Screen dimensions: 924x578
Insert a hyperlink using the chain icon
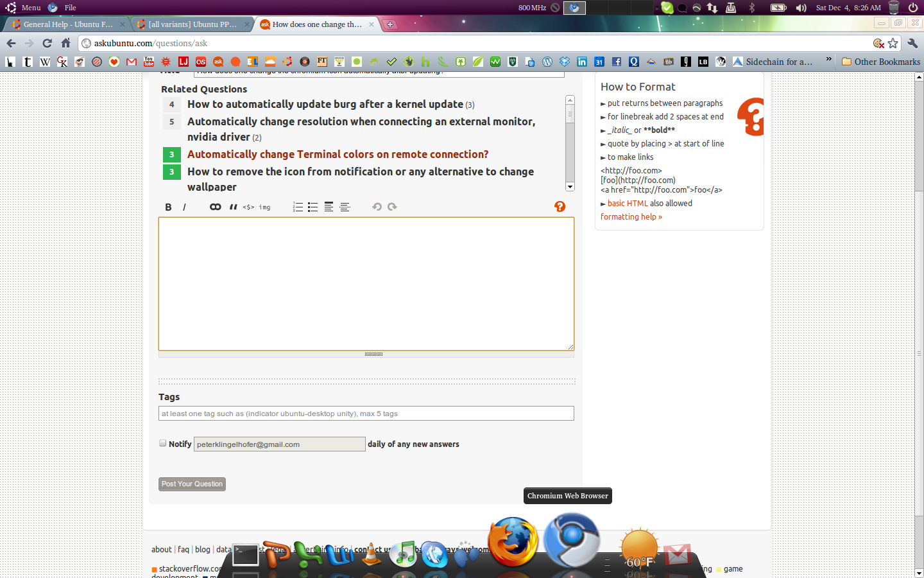(x=215, y=207)
